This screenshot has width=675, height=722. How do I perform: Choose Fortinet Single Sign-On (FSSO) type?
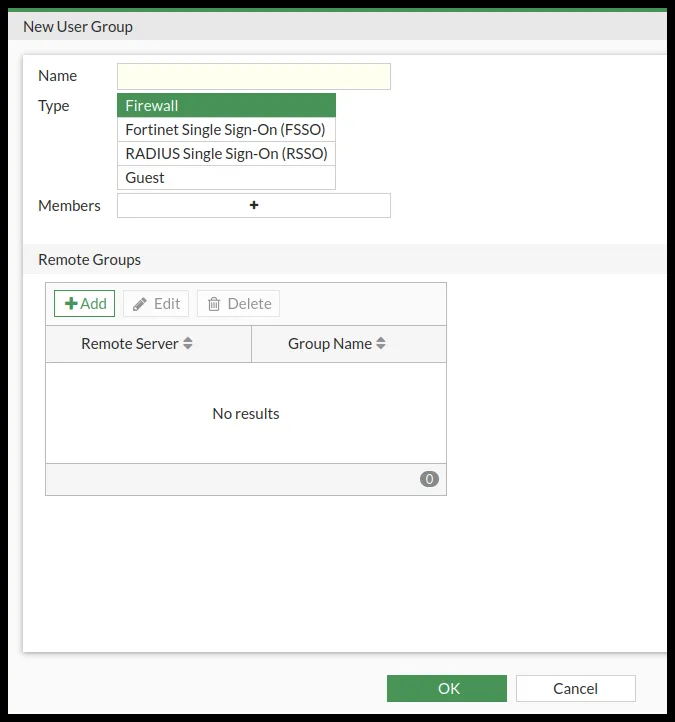tap(227, 129)
